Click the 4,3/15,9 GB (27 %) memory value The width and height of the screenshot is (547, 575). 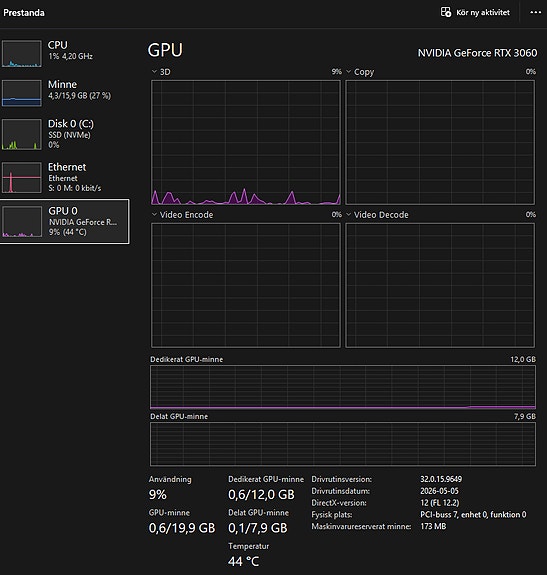(x=79, y=96)
